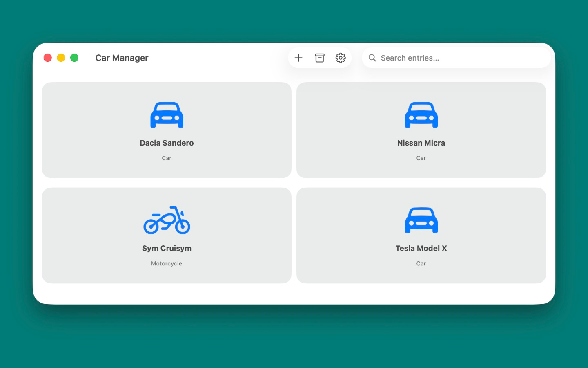Maximize the window with the green button
588x368 pixels.
(74, 58)
